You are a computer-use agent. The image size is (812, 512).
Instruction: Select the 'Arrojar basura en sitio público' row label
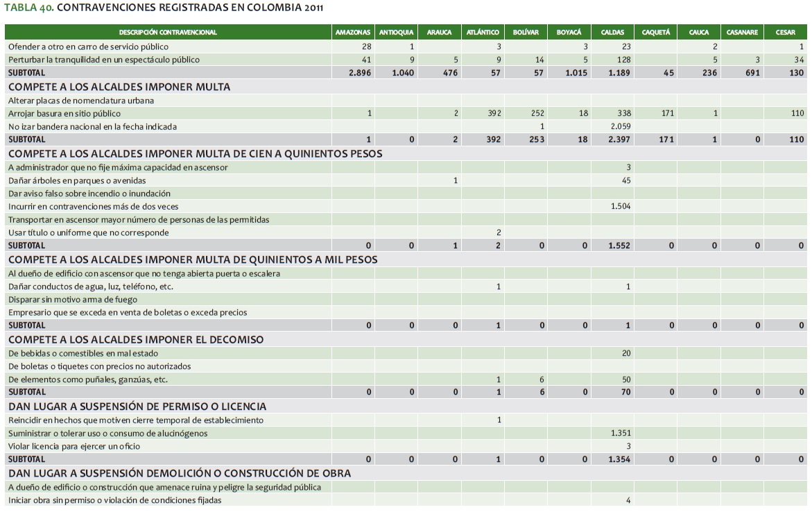(x=64, y=113)
